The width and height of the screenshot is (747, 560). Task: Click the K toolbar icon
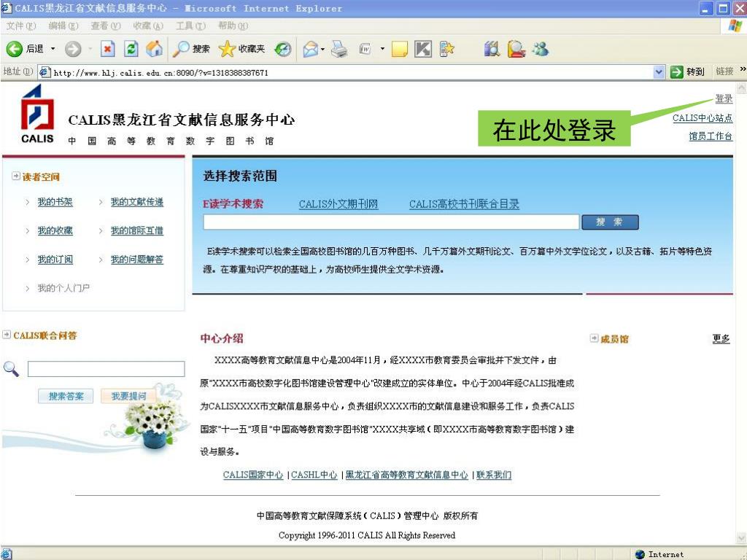(x=423, y=49)
